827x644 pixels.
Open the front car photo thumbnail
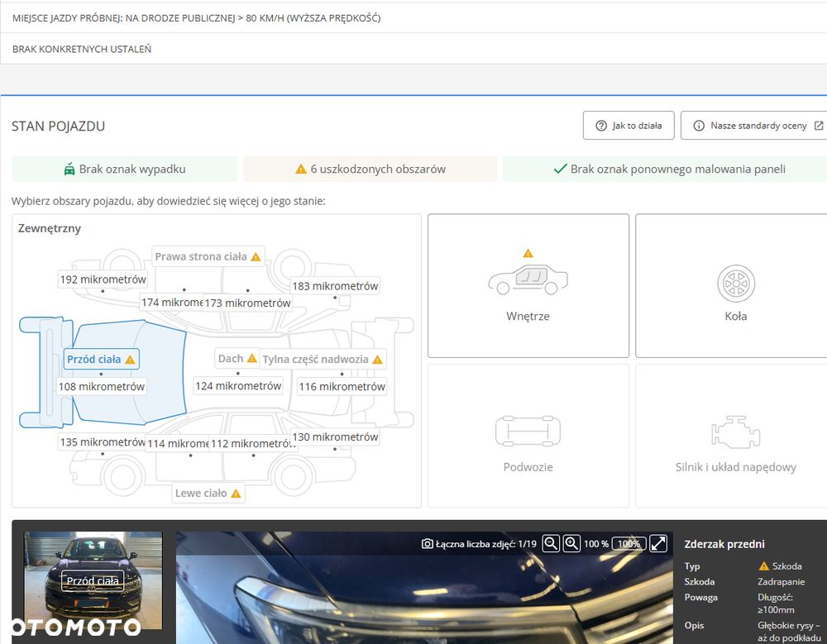[93, 580]
